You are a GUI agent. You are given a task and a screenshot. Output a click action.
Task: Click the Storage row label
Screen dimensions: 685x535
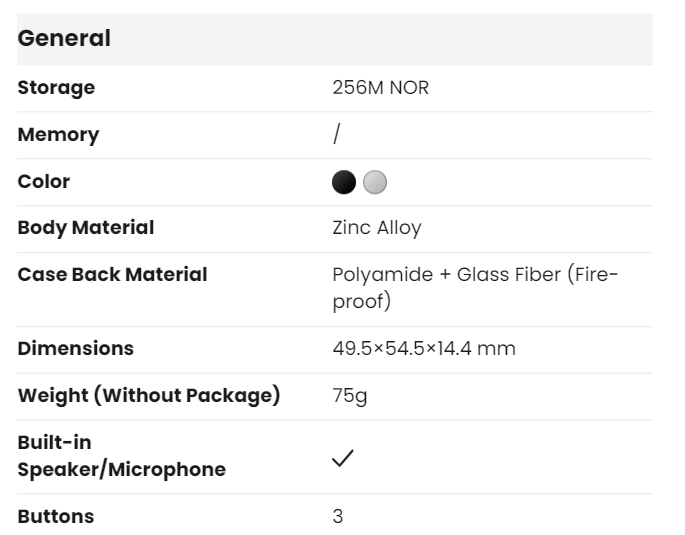tap(56, 87)
